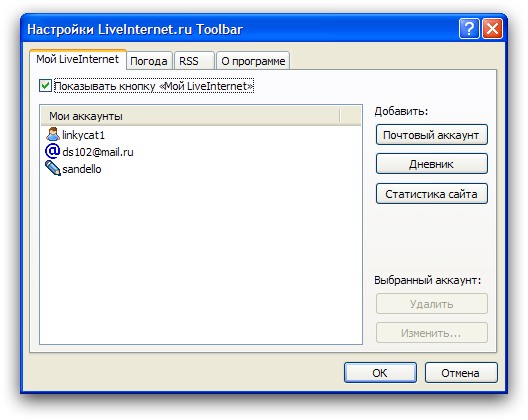Confirm settings with the OK button
Image resolution: width=528 pixels, height=420 pixels.
(x=380, y=373)
